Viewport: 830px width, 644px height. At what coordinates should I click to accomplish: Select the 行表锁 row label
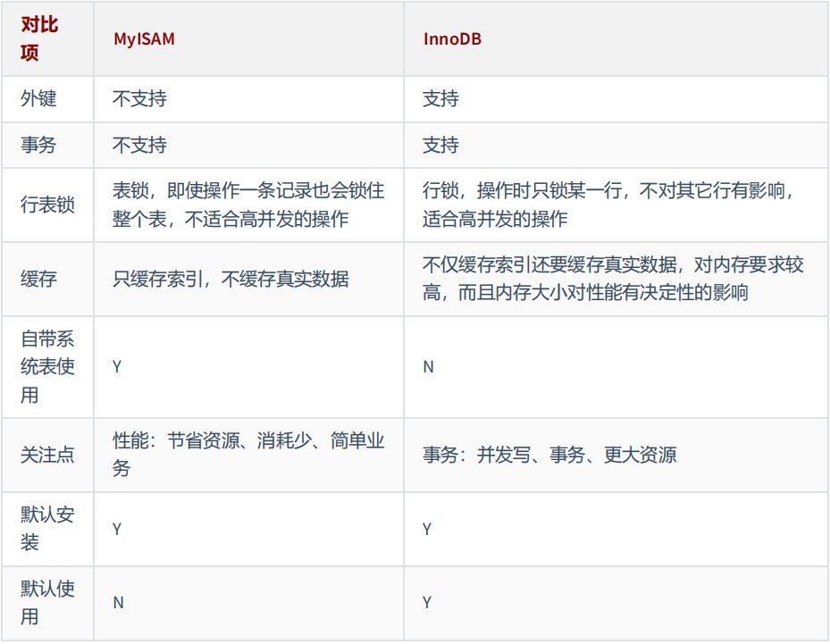[47, 205]
